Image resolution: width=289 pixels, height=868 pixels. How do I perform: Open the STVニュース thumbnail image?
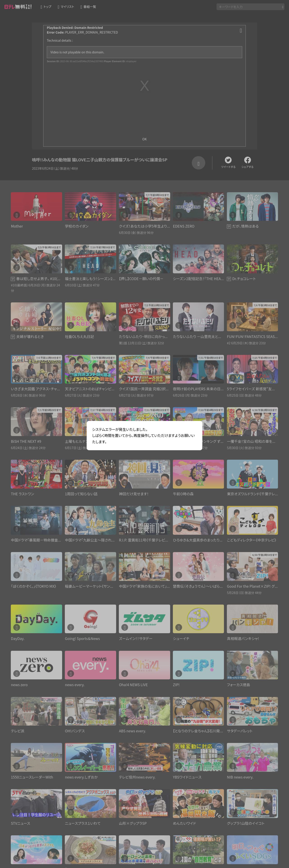36,803
